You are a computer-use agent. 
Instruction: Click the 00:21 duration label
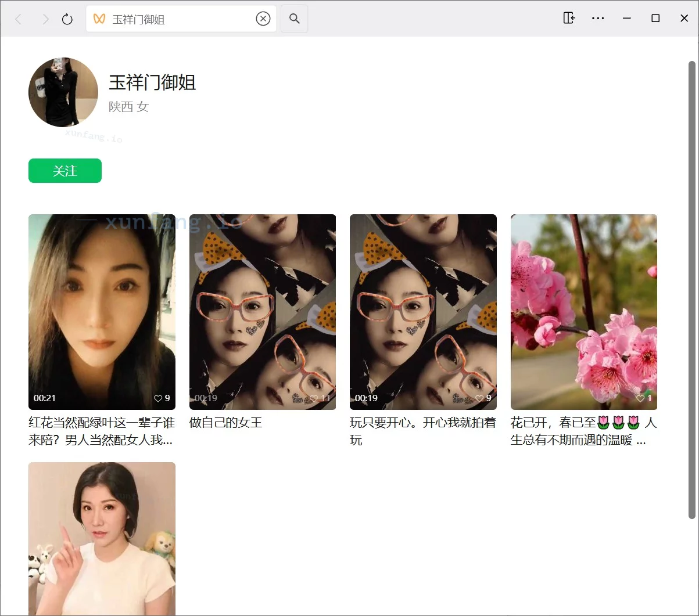(x=45, y=398)
